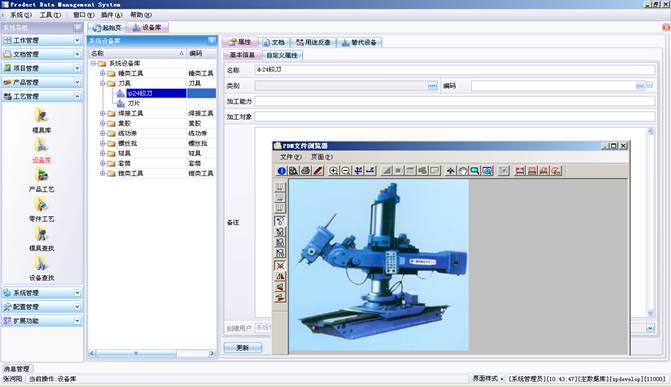Switch to the 自定义属性 tab

pos(282,55)
